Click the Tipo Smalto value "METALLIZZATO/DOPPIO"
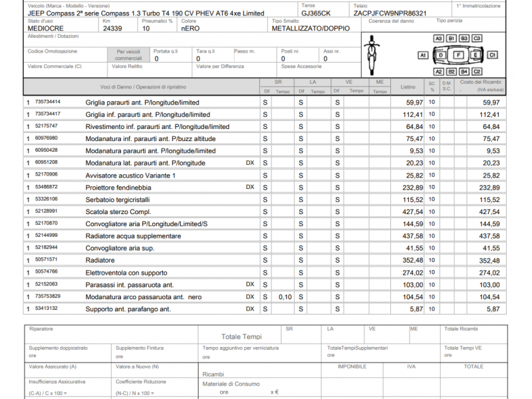This screenshot has width=532, height=399. click(311, 29)
